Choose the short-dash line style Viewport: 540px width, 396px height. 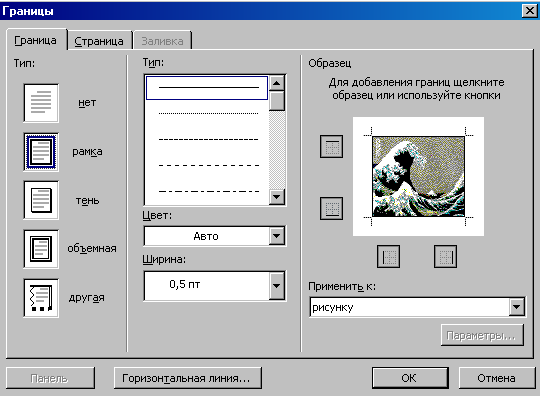[208, 139]
